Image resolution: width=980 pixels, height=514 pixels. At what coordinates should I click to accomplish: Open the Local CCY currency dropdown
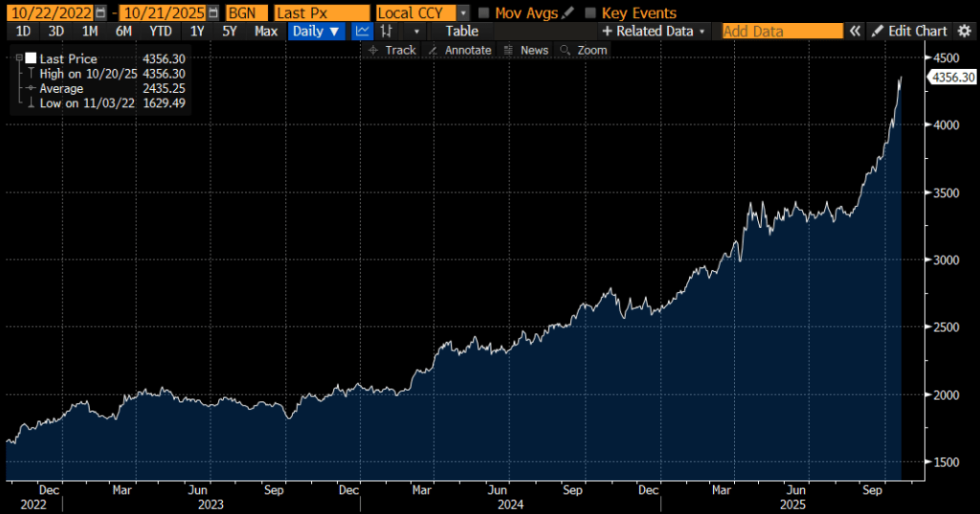464,13
